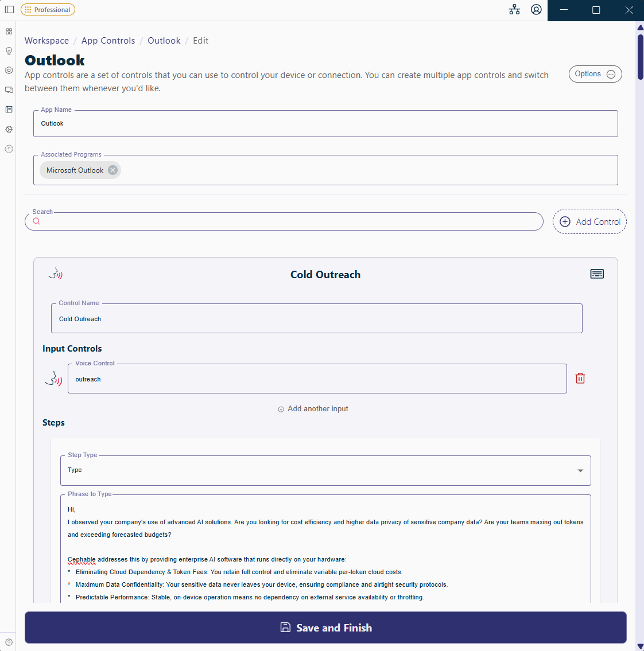Screen dimensions: 644x651
Task: Focus the Associated Programs field
Action: coord(325,170)
